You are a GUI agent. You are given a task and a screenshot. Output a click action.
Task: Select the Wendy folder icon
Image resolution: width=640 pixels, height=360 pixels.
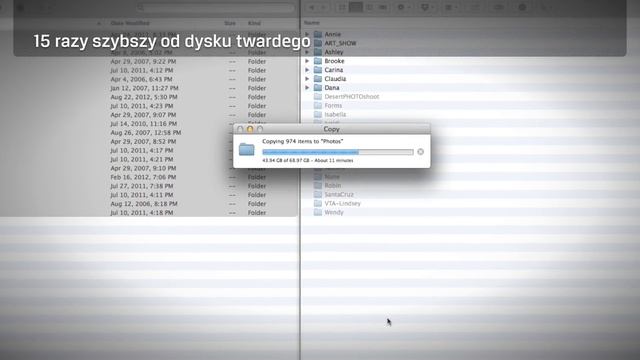318,213
